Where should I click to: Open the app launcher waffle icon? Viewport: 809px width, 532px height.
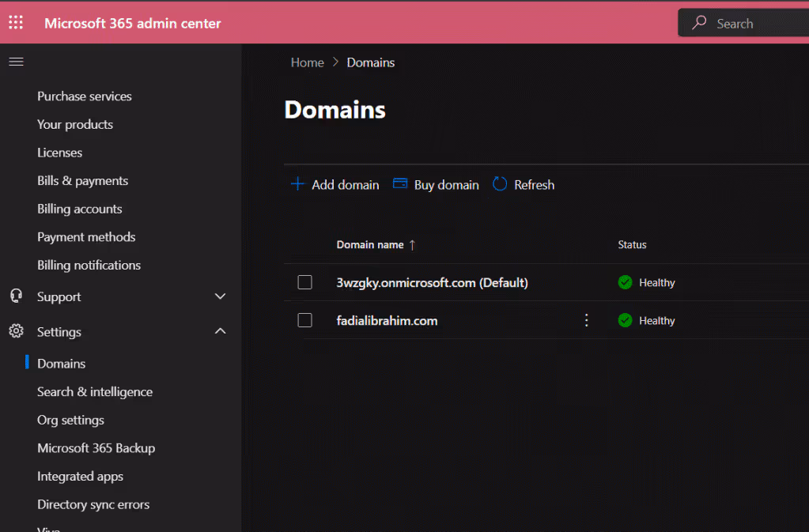point(16,22)
